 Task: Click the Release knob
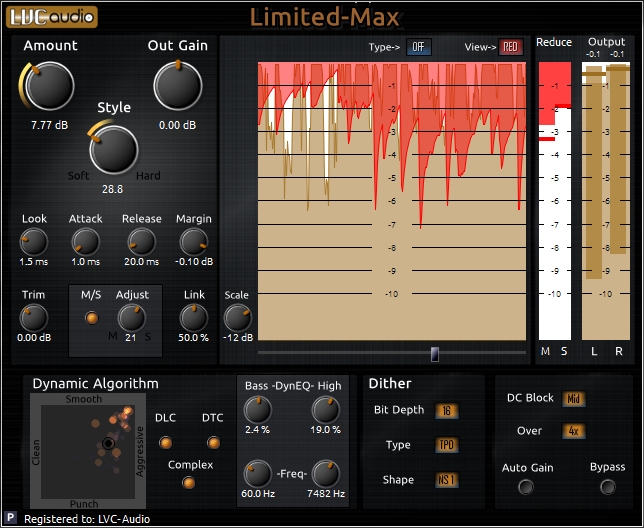(141, 241)
